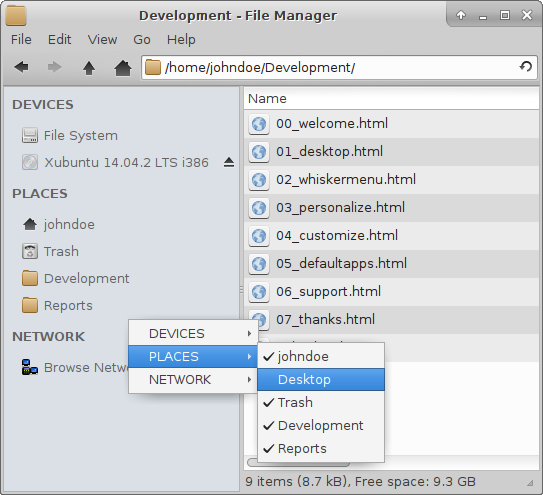543x495 pixels.
Task: Click the File System drive icon
Action: click(30, 135)
